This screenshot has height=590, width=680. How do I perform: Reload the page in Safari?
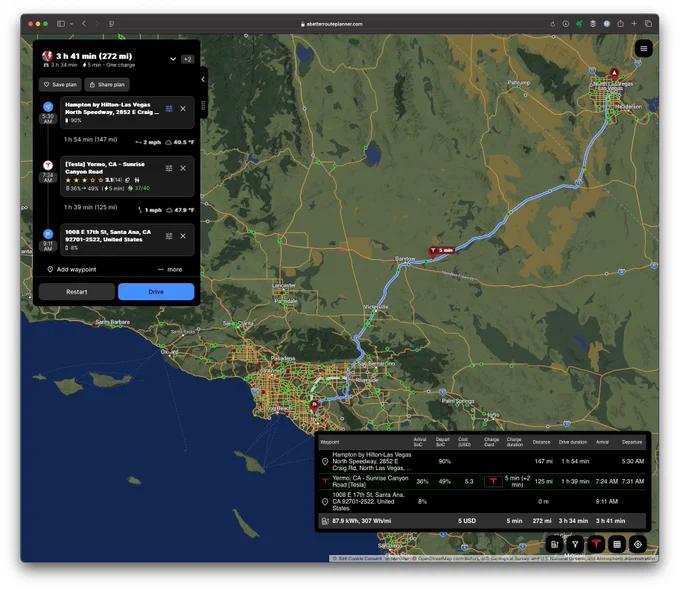pyautogui.click(x=552, y=24)
